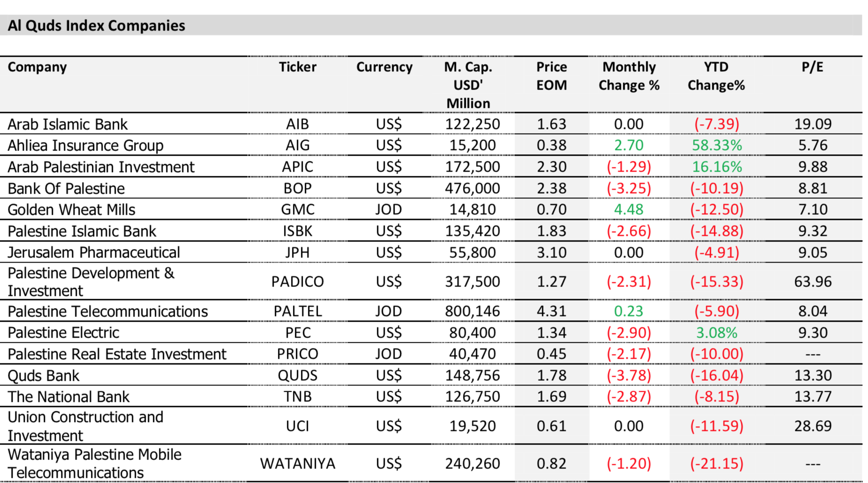Click the PALTEL price 4.31
The height and width of the screenshot is (483, 868).
coord(552,311)
